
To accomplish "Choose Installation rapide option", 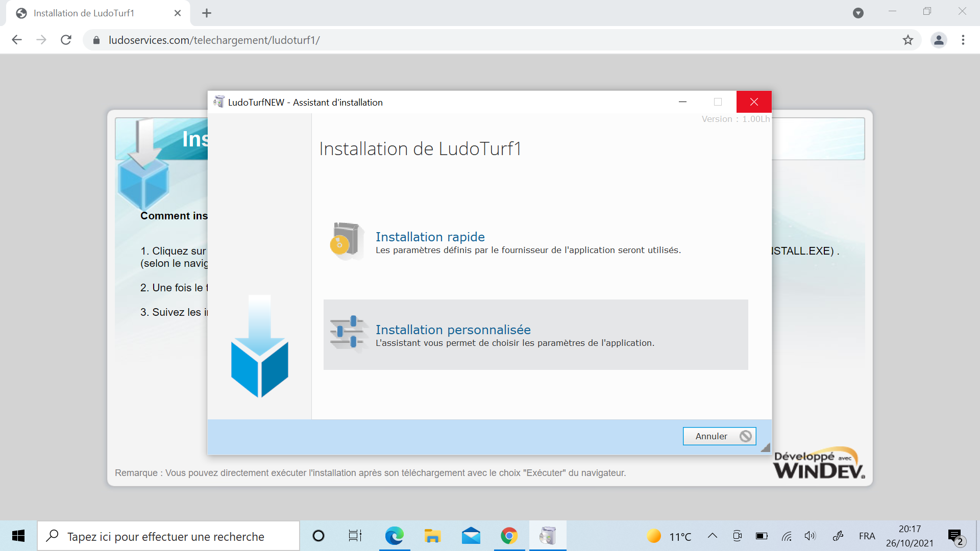I will coord(535,242).
